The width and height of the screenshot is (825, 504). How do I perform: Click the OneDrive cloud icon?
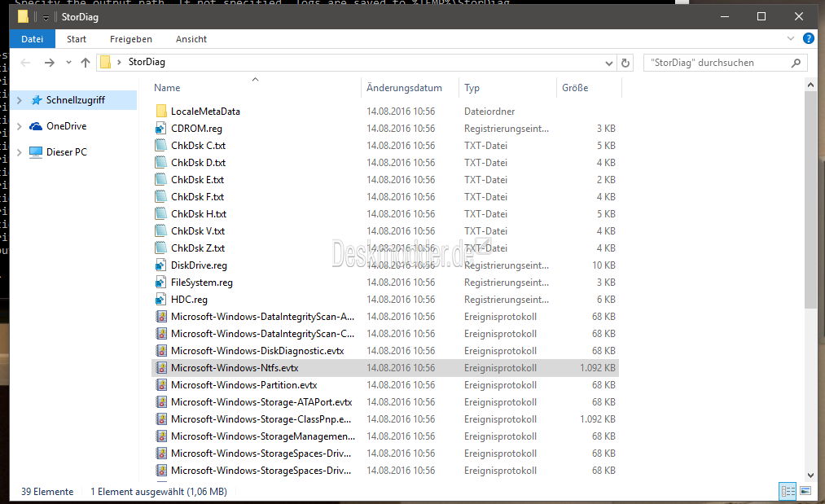pos(36,126)
